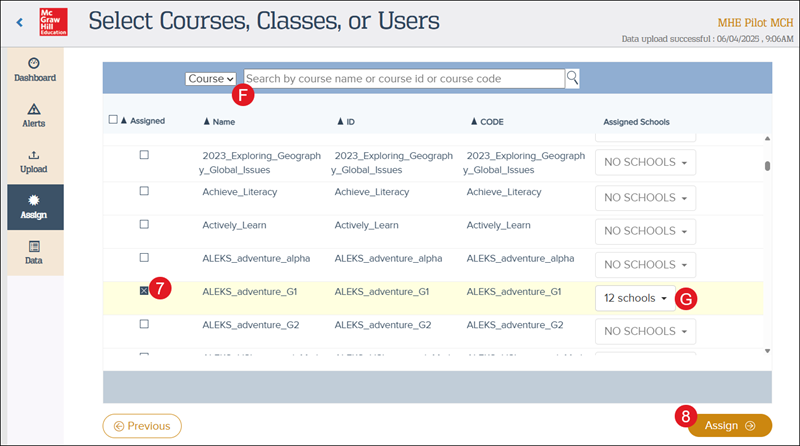Sort courses by CODE column arrow
This screenshot has height=446, width=800.
point(472,121)
